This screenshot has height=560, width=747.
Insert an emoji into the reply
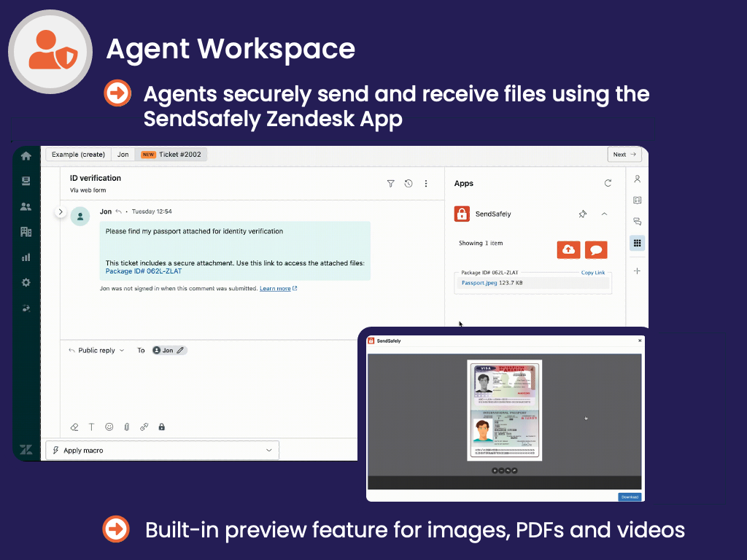click(109, 427)
